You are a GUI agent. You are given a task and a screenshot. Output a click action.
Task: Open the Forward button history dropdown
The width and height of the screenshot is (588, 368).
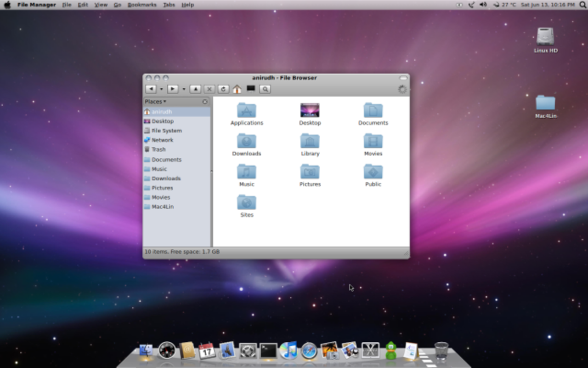tap(182, 89)
